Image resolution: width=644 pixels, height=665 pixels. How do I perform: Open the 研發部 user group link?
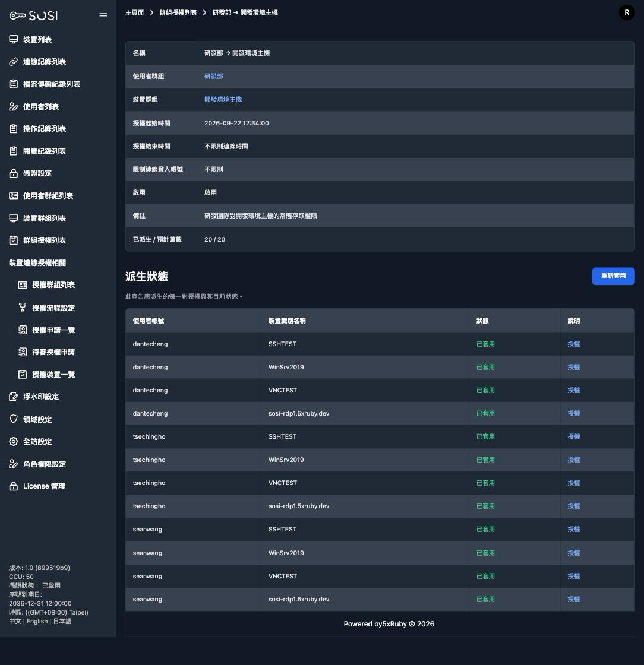coord(214,77)
